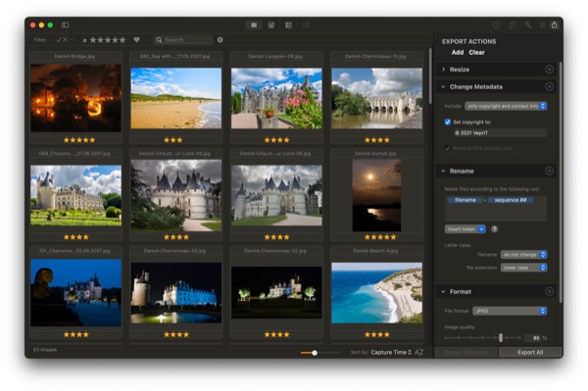Switch to filmstrip view mode
The height and width of the screenshot is (391, 588).
[288, 25]
